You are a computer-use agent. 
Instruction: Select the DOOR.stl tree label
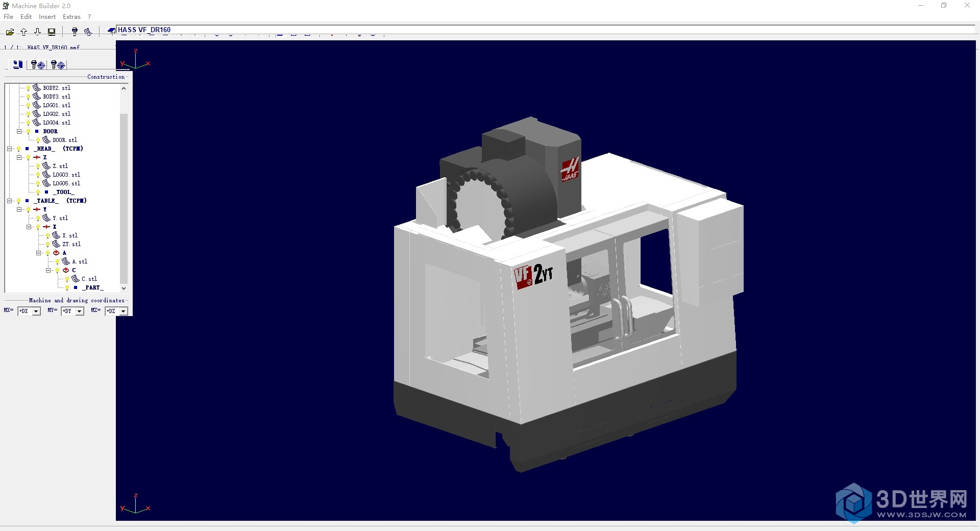(x=65, y=140)
